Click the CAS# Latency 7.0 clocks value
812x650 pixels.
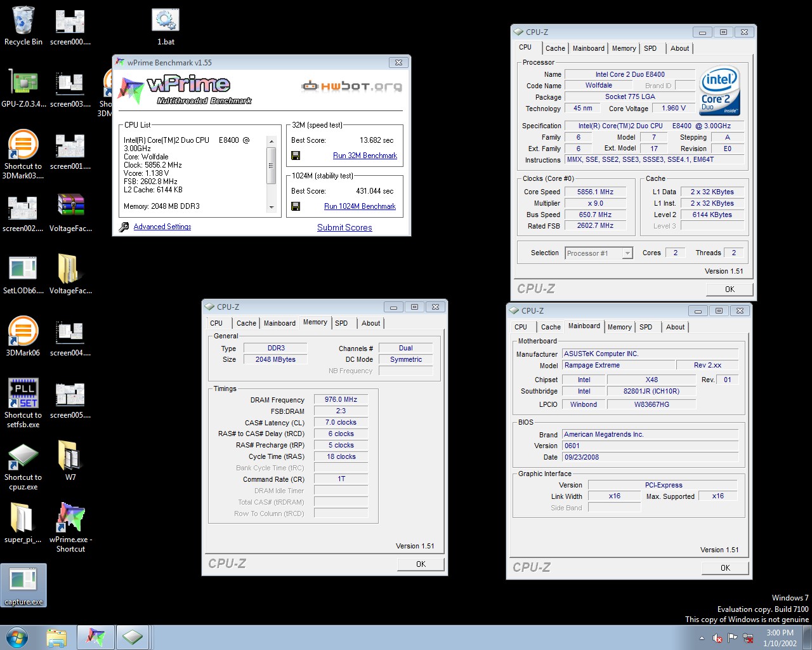[x=341, y=423]
